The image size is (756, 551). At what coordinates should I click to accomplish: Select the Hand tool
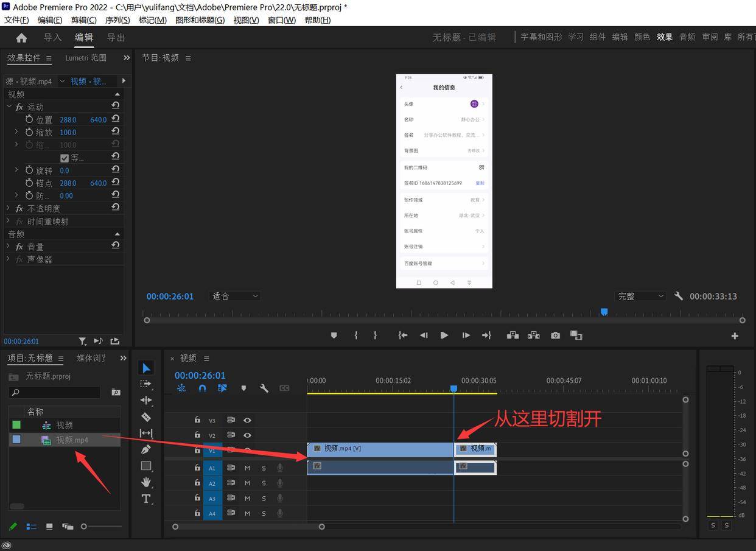tap(146, 482)
